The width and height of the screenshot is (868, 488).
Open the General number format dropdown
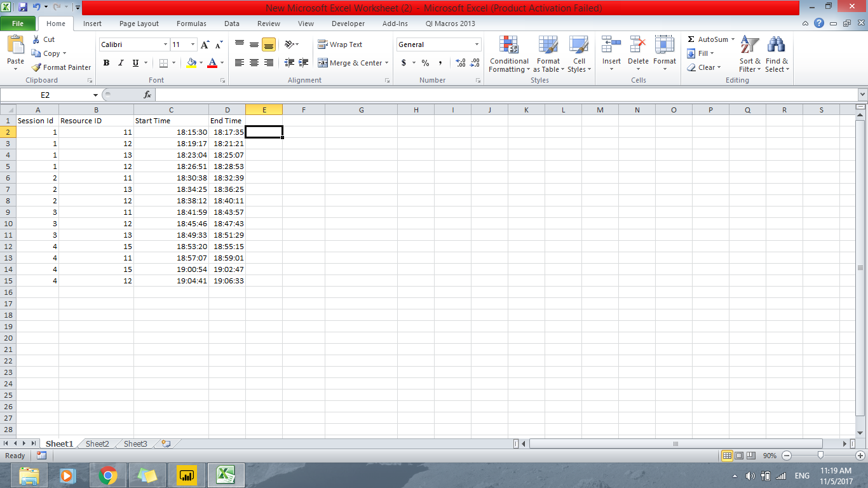pyautogui.click(x=477, y=44)
